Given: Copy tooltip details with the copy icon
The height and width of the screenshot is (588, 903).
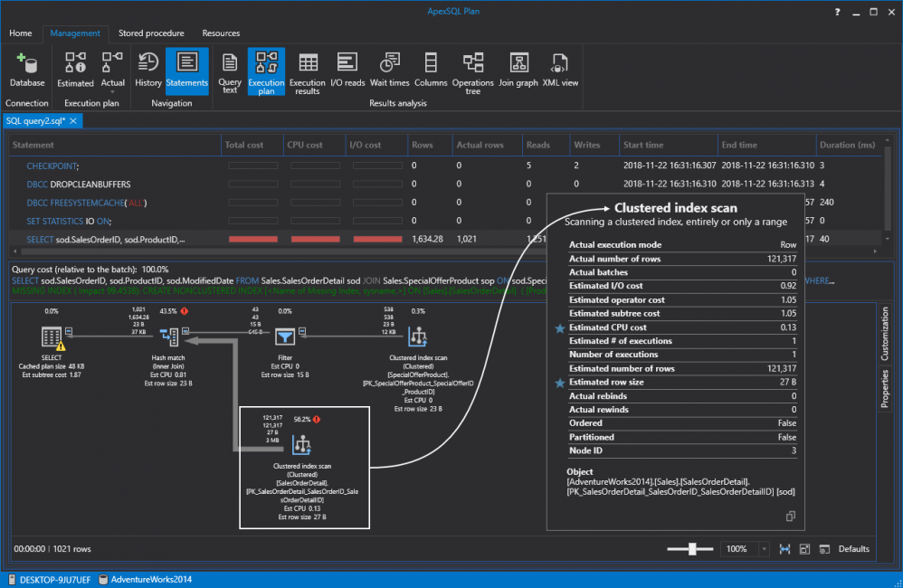Looking at the screenshot, I should tap(790, 516).
